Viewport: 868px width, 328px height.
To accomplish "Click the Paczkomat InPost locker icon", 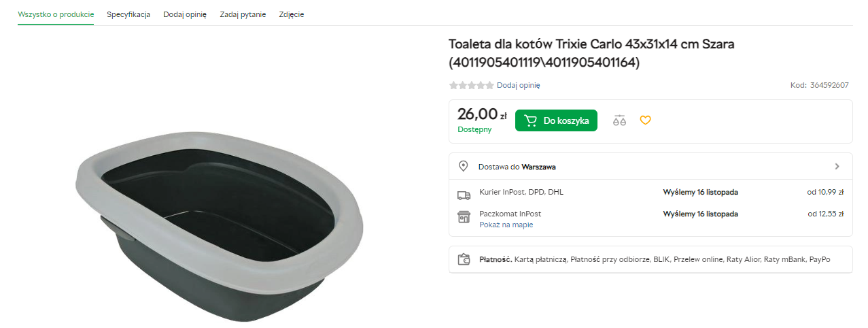I will [464, 217].
